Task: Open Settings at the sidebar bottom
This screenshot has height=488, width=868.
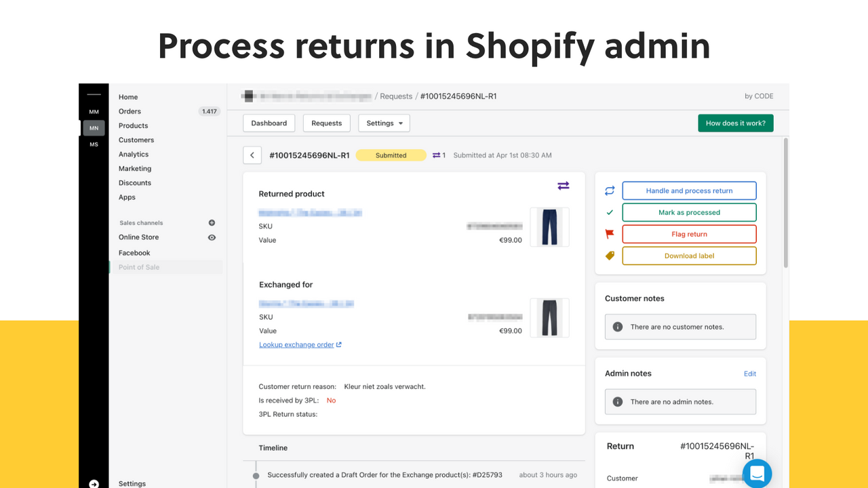Action: [x=132, y=484]
